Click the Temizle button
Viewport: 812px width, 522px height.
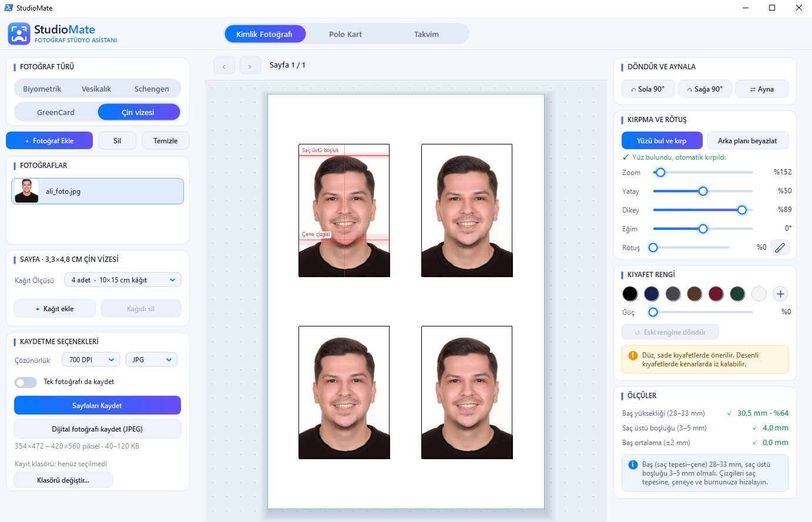(165, 140)
